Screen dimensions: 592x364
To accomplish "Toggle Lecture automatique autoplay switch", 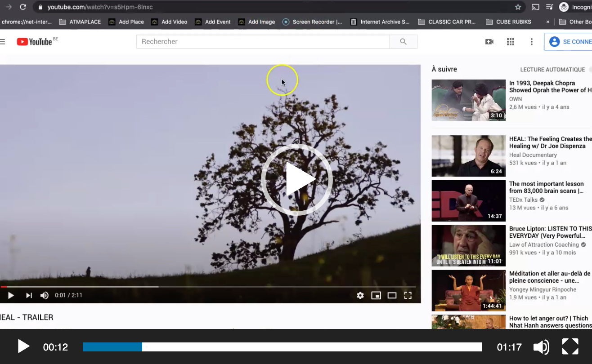I will tap(589, 69).
